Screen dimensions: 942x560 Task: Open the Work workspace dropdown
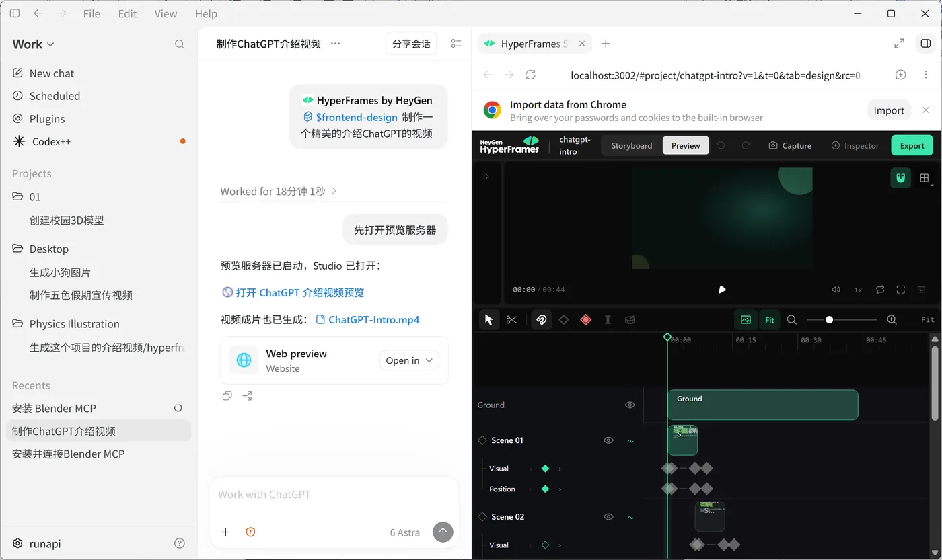33,44
